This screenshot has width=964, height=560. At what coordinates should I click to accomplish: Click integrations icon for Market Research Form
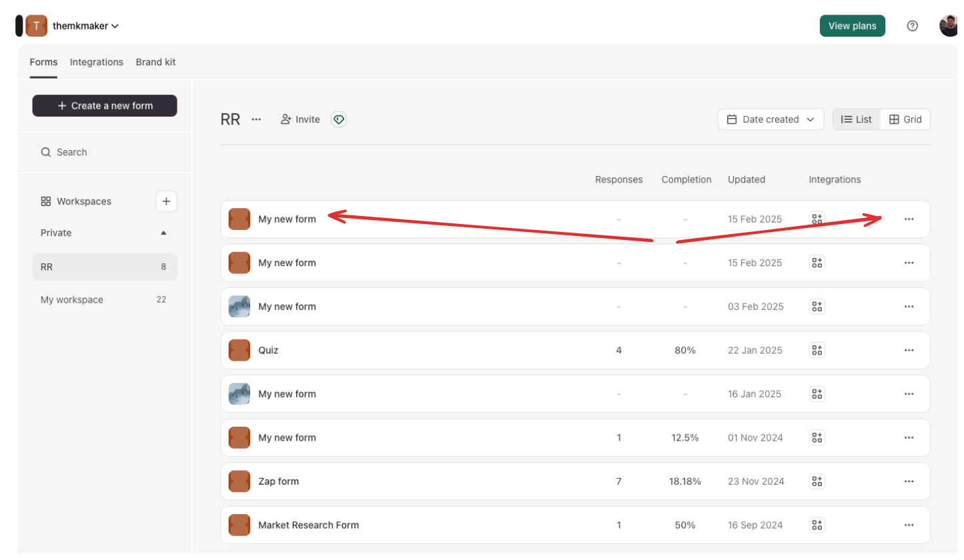(x=817, y=525)
